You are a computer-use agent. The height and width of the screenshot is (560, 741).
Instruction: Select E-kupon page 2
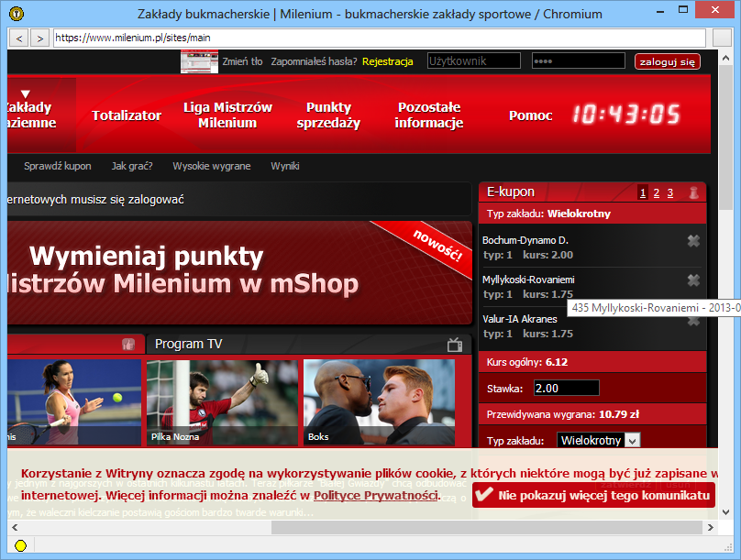click(x=657, y=192)
